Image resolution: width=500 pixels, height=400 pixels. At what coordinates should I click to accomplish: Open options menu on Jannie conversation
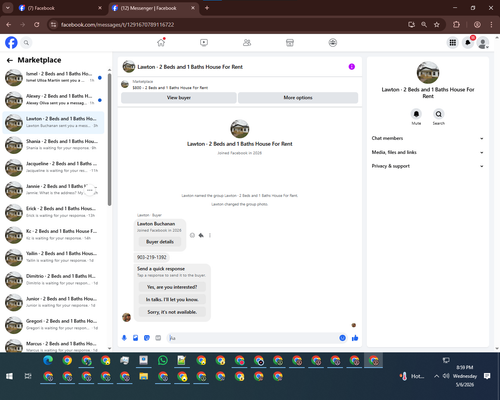(x=89, y=190)
